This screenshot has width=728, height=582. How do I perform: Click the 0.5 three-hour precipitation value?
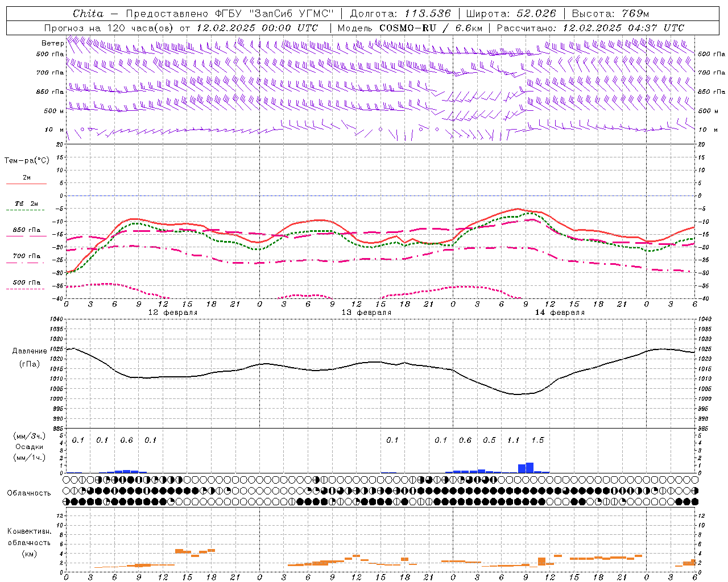tap(489, 440)
